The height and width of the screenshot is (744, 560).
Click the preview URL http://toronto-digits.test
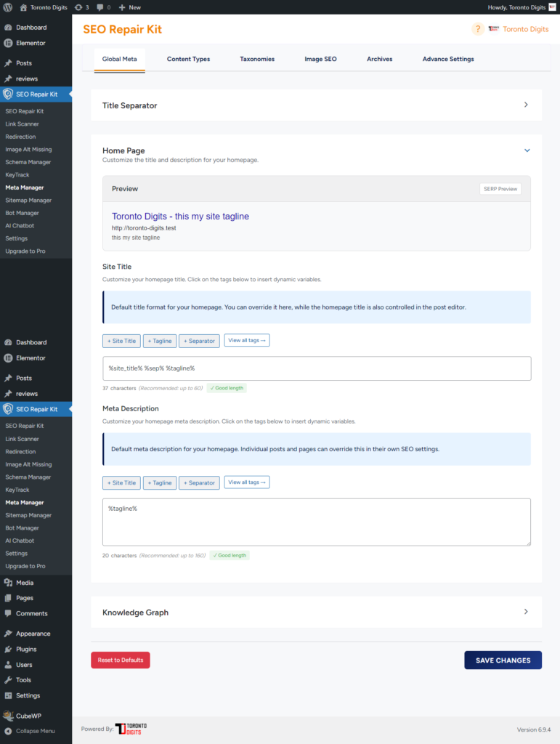144,228
